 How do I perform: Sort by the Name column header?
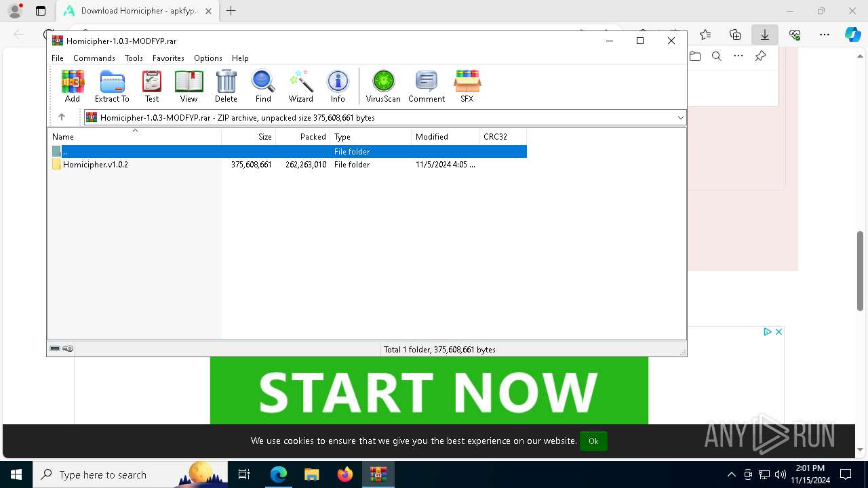point(134,136)
